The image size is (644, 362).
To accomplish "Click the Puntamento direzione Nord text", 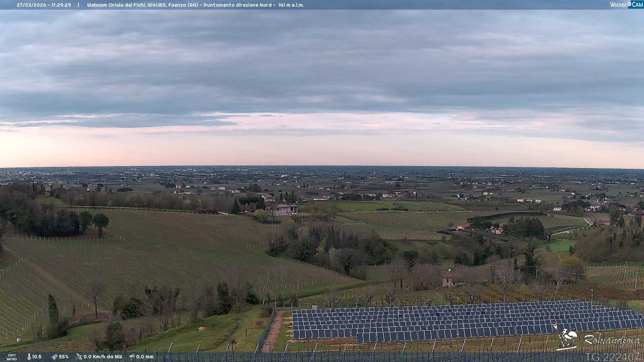I will click(x=237, y=5).
